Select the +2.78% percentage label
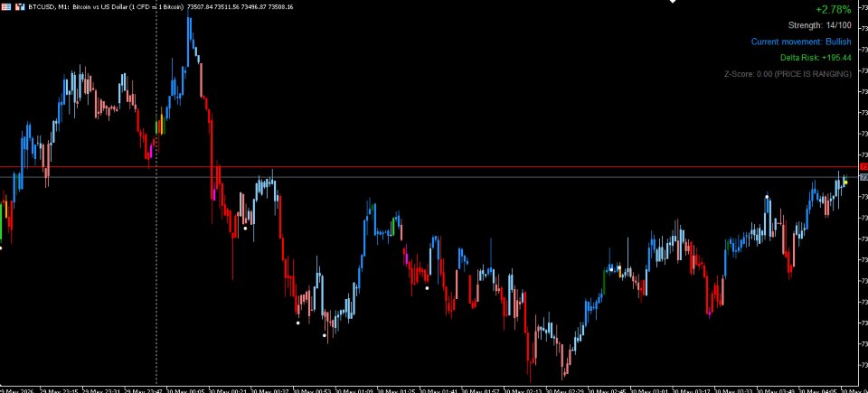Screen dimensions: 868x393 833,9
